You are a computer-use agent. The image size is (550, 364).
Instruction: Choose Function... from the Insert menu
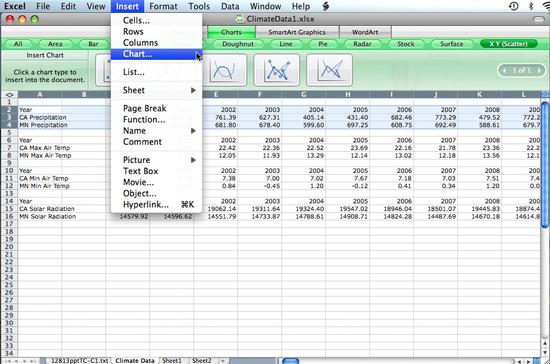[x=156, y=120]
